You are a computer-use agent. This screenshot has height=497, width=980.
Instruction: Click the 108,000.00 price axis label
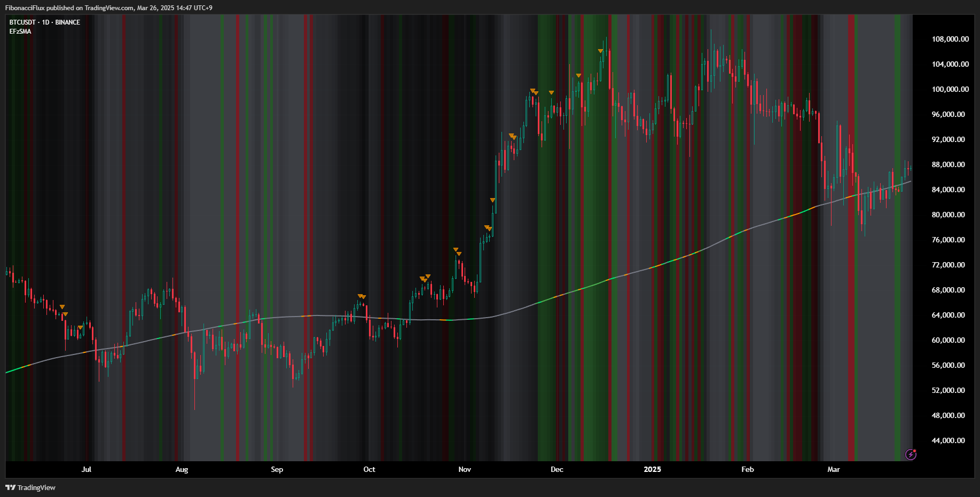click(950, 39)
